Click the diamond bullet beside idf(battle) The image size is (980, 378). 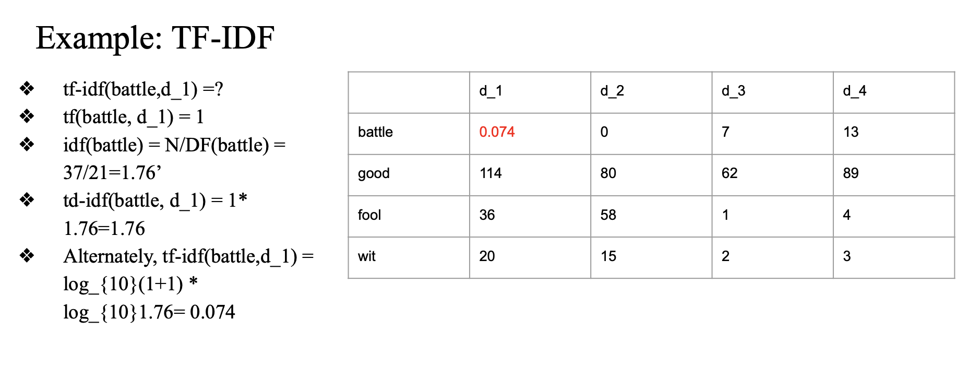[27, 144]
